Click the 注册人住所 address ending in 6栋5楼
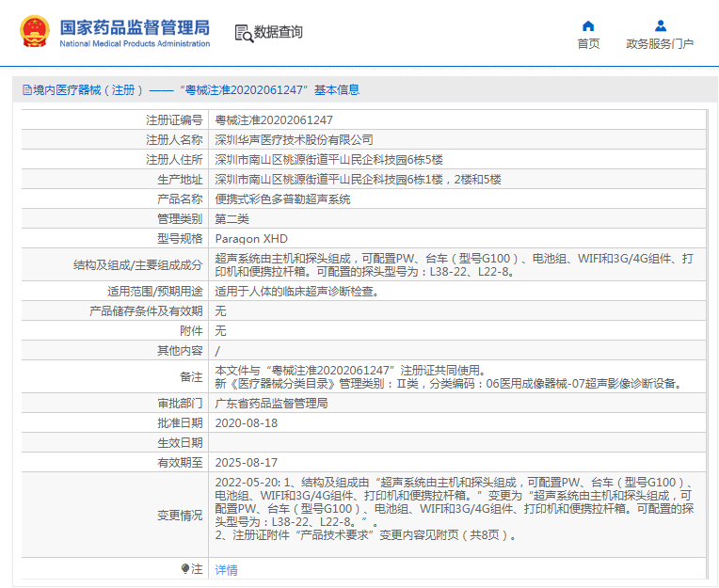This screenshot has width=719, height=588. pyautogui.click(x=328, y=160)
